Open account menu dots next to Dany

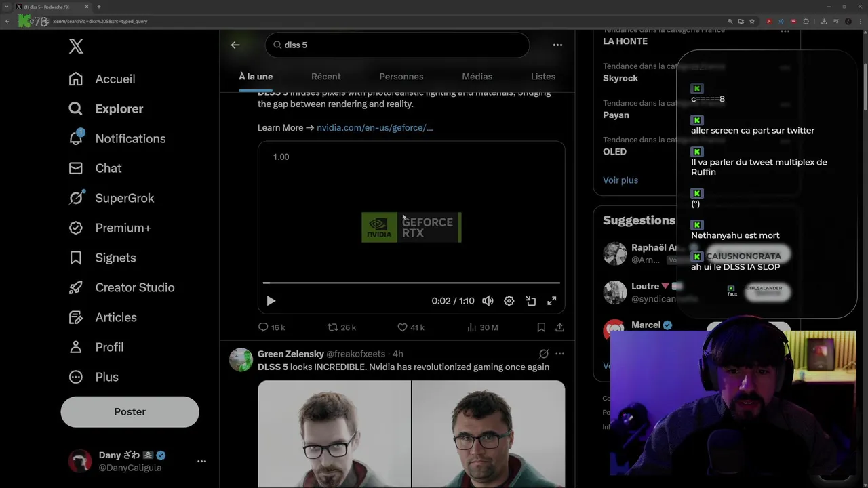(x=201, y=461)
